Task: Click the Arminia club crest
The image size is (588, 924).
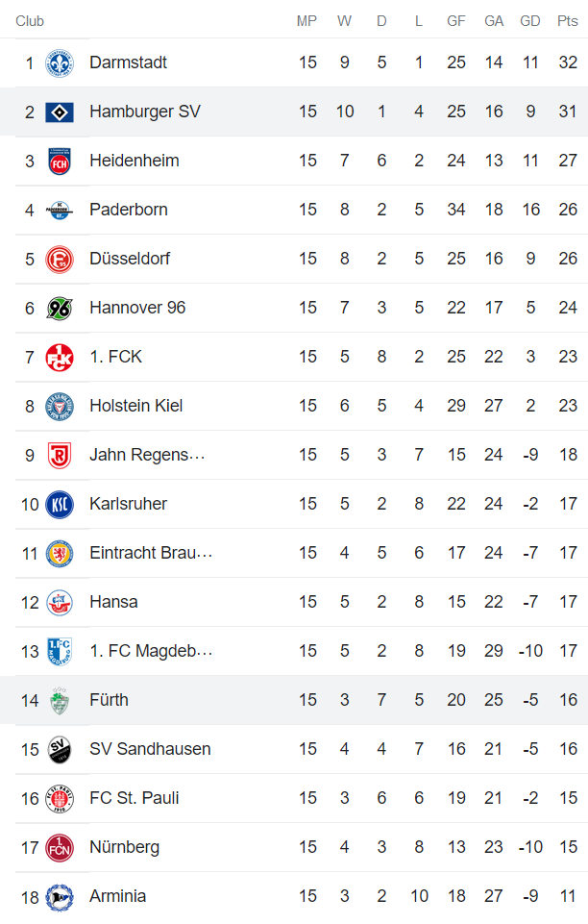Action: [x=60, y=897]
